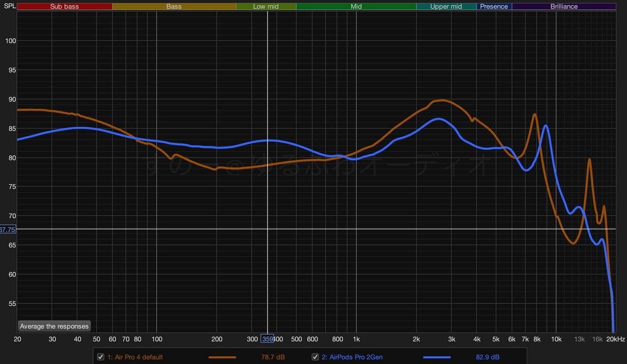
Task: Click the Mid frequency band label
Action: pyautogui.click(x=356, y=7)
